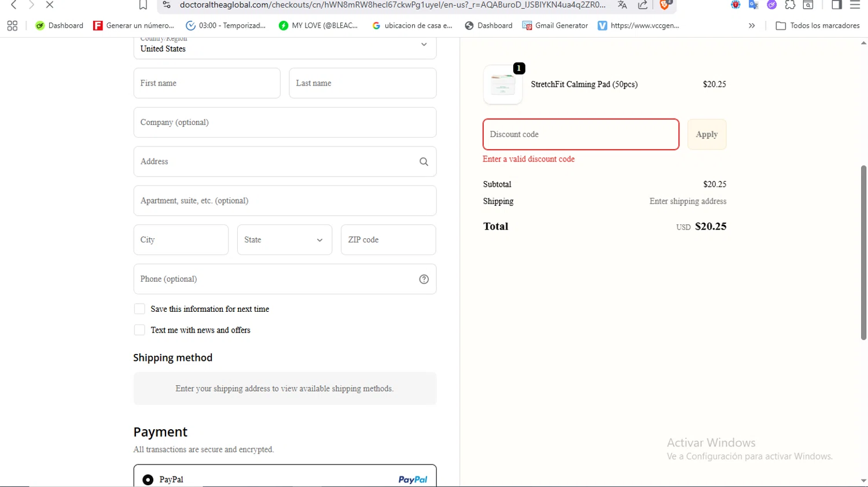Open the https://www.vccgen bookmark
Viewport: 868px width, 487px height.
tap(639, 25)
